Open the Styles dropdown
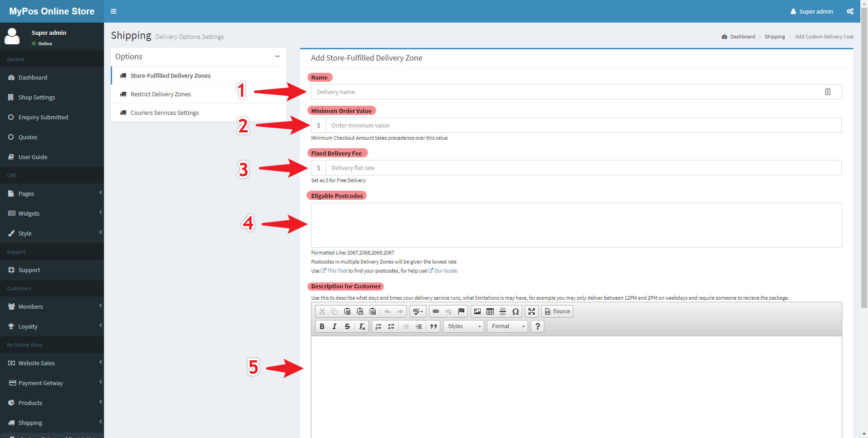 click(464, 326)
